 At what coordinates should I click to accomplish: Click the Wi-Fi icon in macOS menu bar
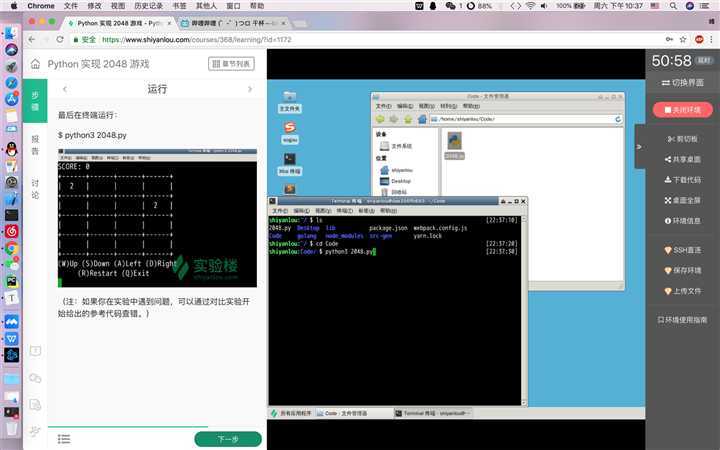point(530,6)
